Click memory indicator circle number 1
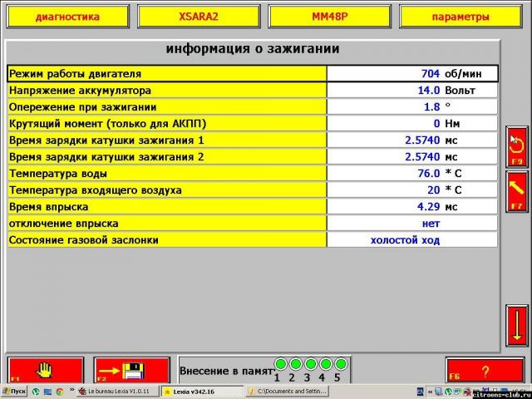 [281, 364]
